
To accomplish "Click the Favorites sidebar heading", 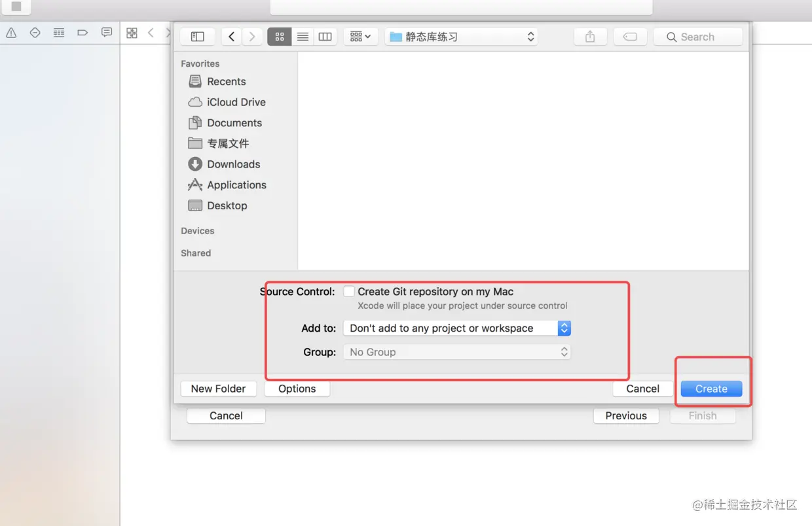I will (x=200, y=63).
